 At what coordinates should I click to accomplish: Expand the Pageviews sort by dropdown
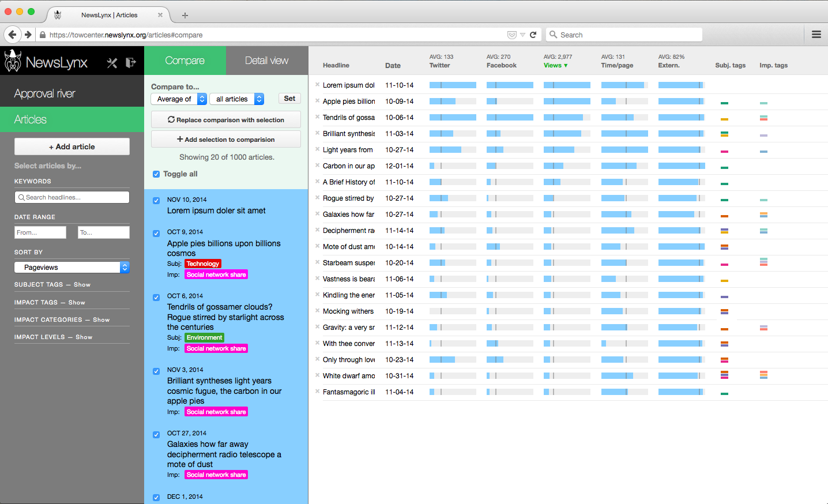click(x=72, y=268)
